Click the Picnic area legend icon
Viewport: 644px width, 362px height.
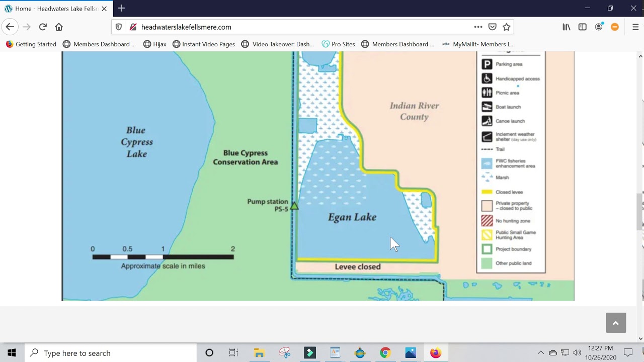[487, 93]
